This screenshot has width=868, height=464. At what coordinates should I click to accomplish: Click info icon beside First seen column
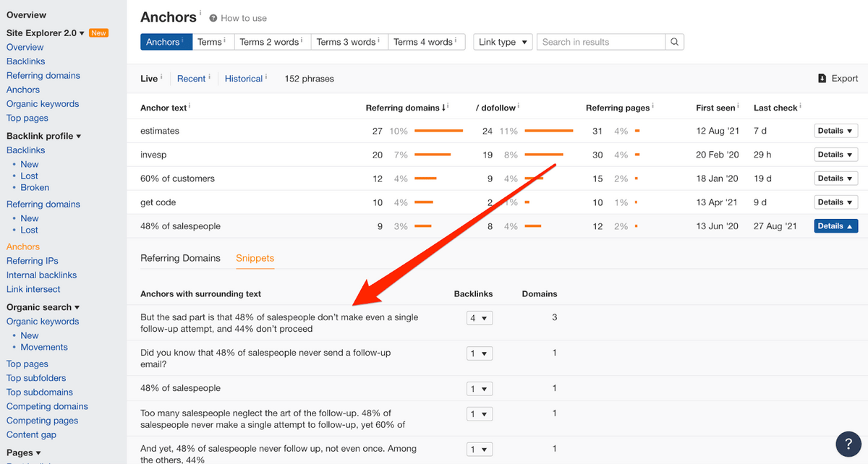point(739,107)
